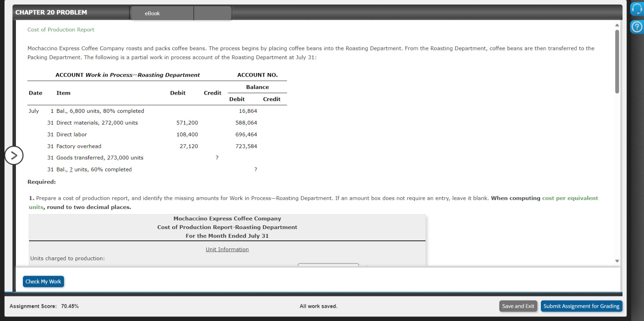This screenshot has height=321, width=644.
Task: Click 'Goods transferred, 273,000 units' item
Action: coord(100,157)
